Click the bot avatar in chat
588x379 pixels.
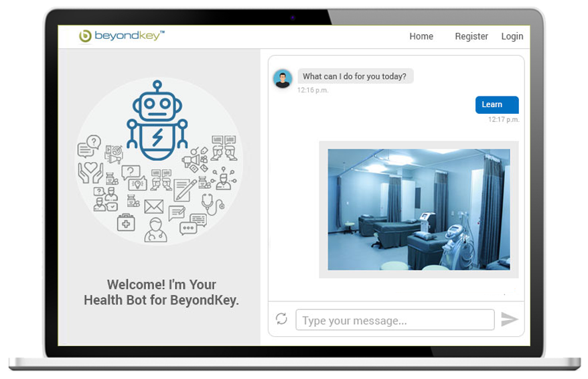[283, 78]
